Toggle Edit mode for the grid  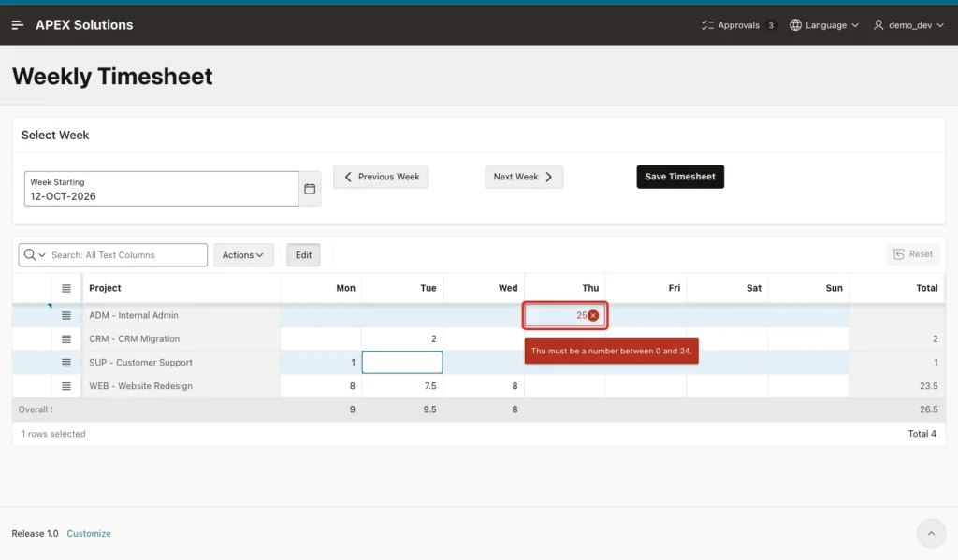coord(304,254)
